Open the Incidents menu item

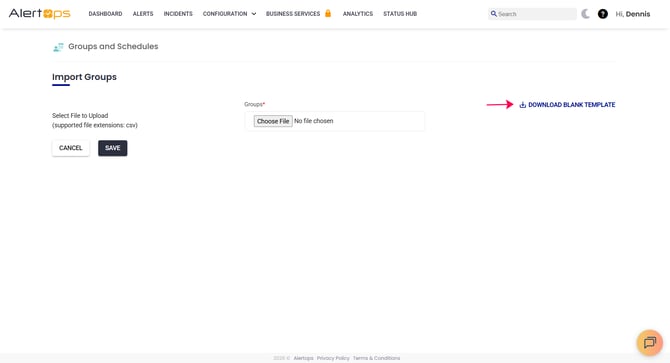(x=178, y=14)
